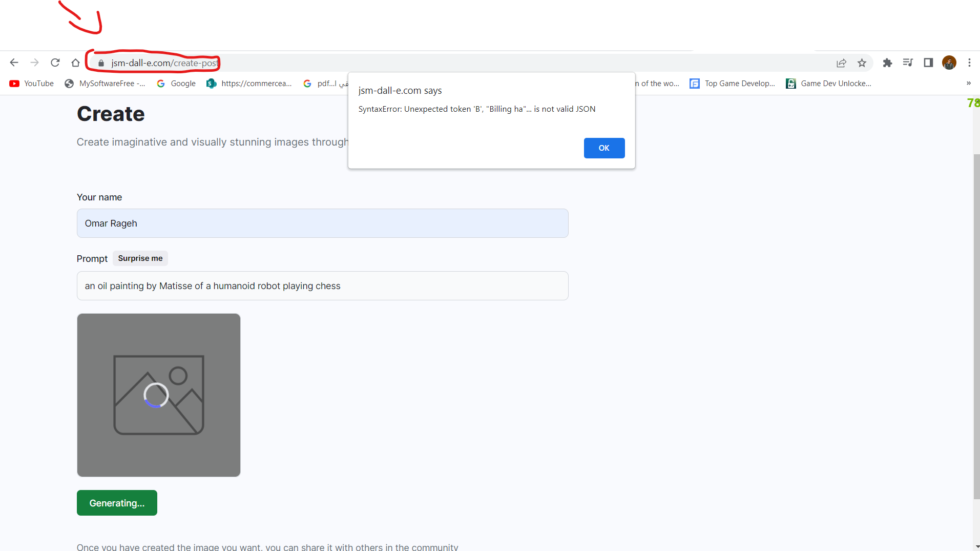Image resolution: width=980 pixels, height=551 pixels.
Task: Open the browser home page icon
Action: click(75, 63)
